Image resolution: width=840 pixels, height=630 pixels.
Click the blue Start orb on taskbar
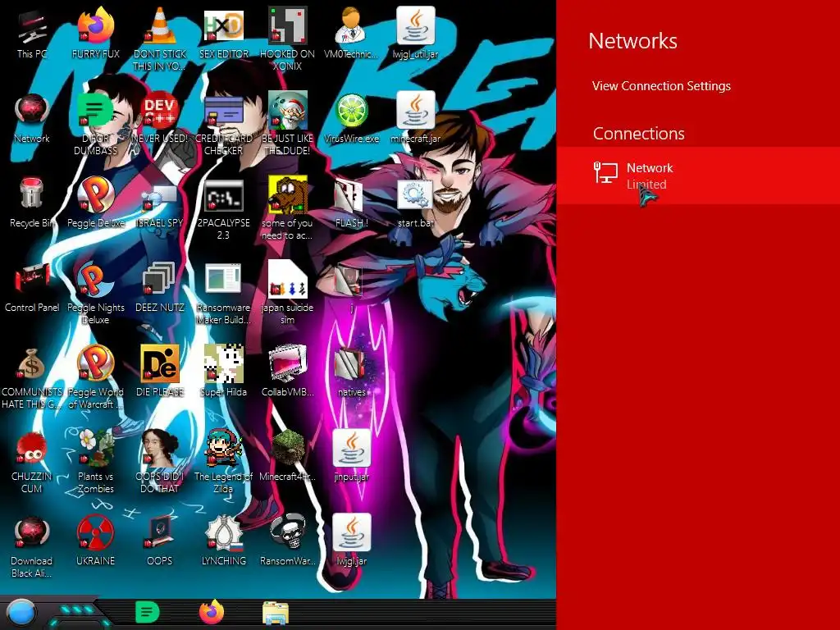click(x=21, y=613)
